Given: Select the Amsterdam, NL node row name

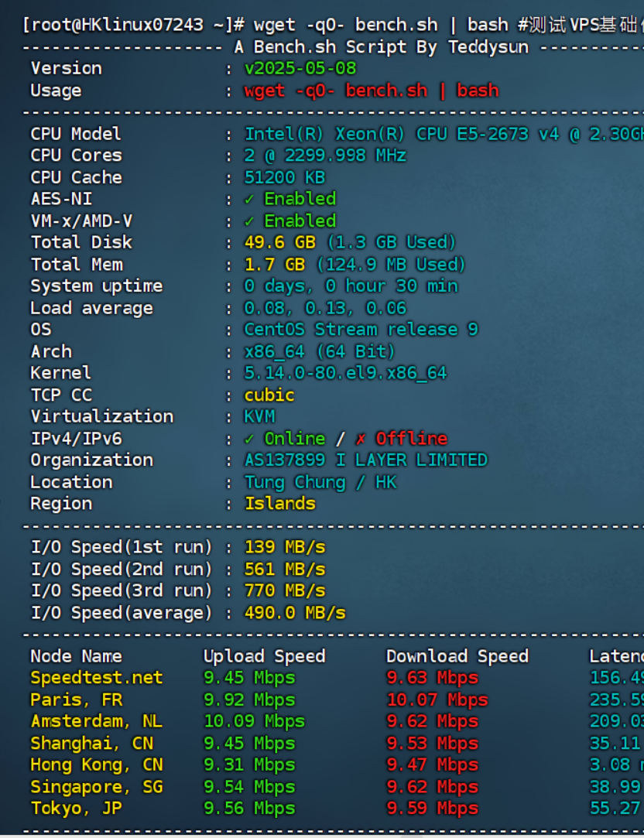Looking at the screenshot, I should click(x=96, y=721).
